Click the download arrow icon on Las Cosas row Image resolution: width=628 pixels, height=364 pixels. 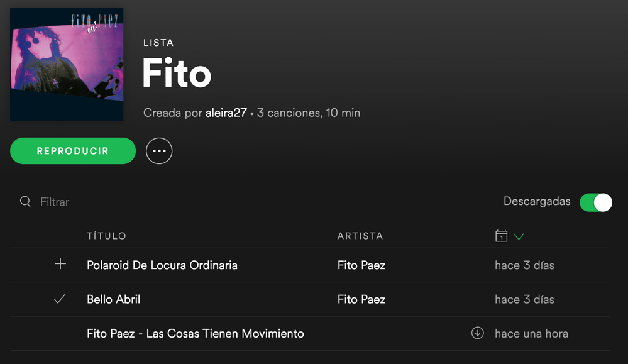[x=478, y=333]
